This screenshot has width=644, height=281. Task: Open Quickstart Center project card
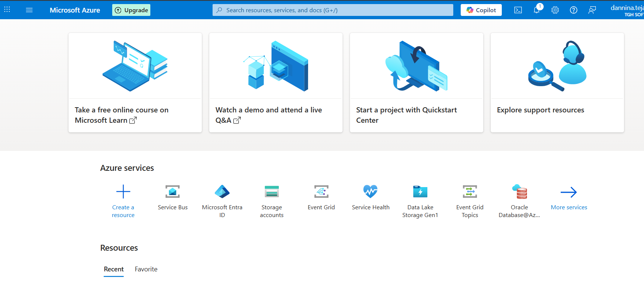click(417, 82)
